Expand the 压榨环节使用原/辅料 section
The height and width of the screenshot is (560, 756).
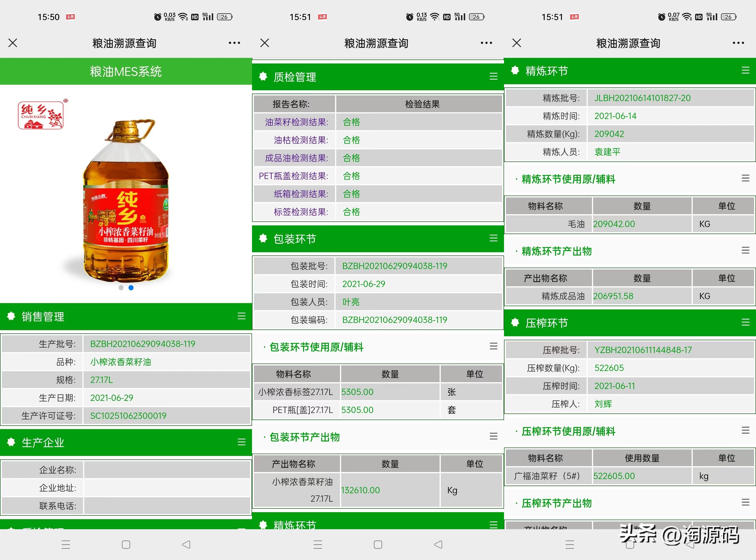point(745,430)
